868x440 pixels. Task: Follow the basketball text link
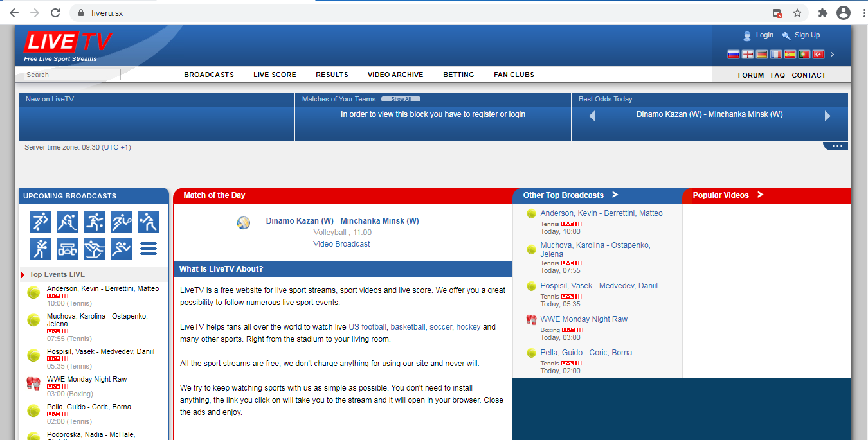coord(408,327)
